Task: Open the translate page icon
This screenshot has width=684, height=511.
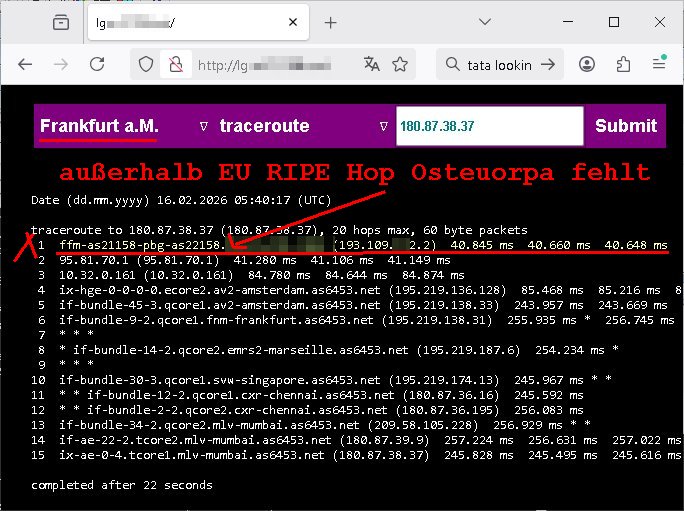Action: tap(372, 64)
